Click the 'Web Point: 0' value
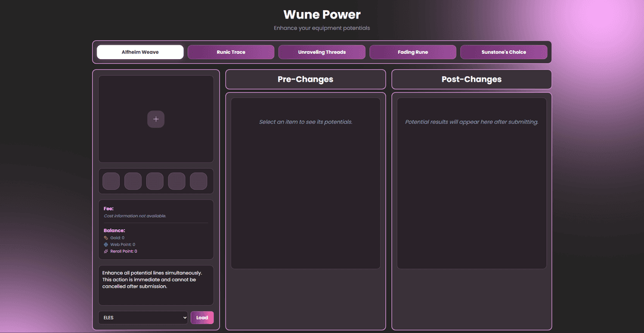Screen dimensions: 644x333 tap(122, 245)
